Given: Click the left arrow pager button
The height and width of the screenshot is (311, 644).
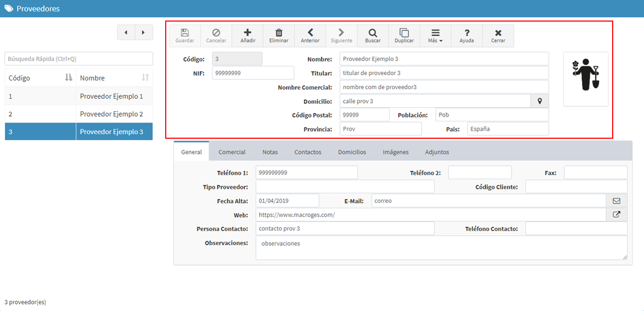Looking at the screenshot, I should 126,32.
